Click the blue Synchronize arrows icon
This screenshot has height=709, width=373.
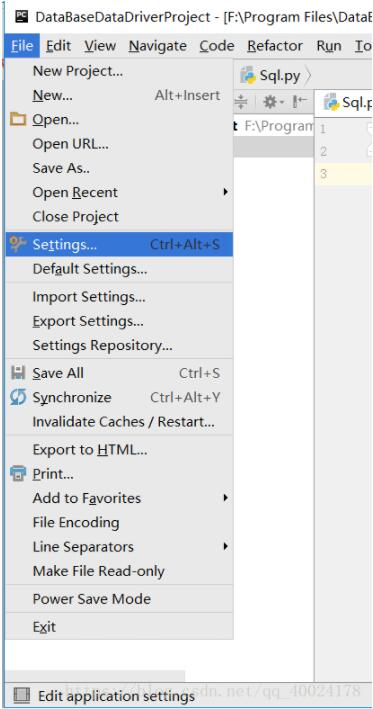point(18,397)
